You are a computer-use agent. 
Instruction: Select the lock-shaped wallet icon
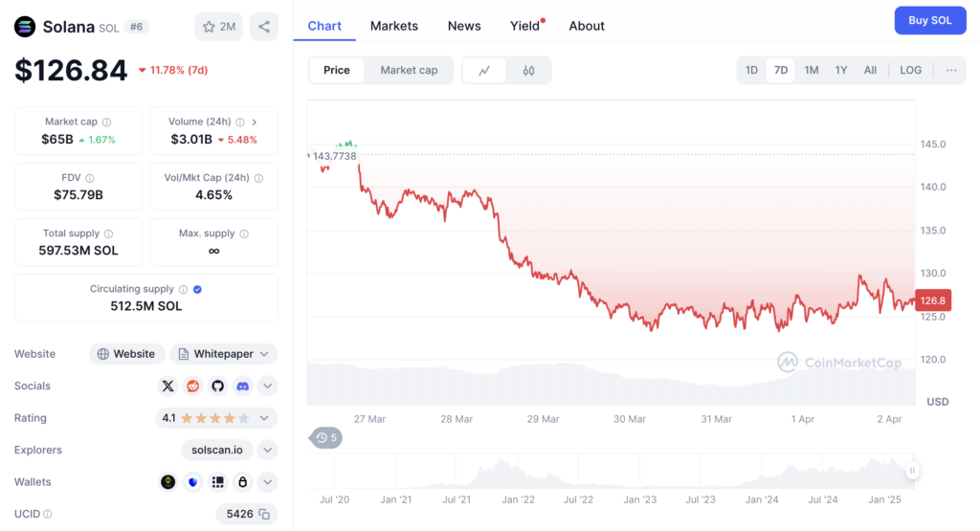click(242, 481)
